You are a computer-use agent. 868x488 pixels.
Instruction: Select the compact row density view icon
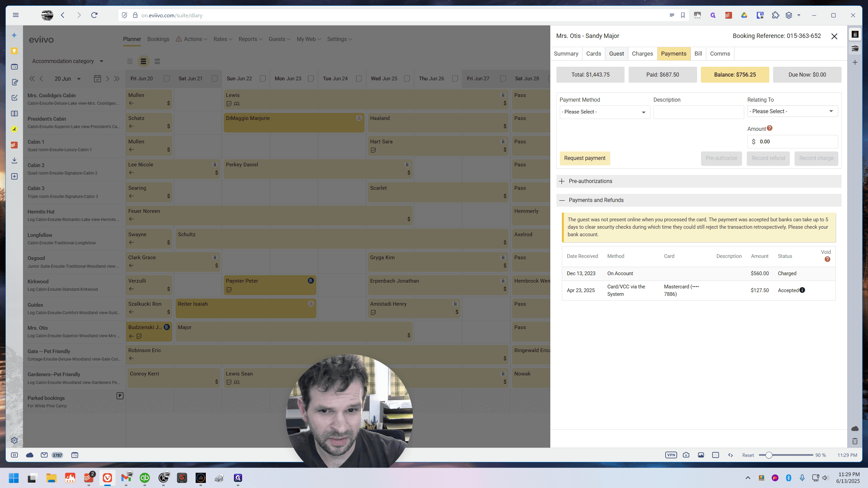[130, 61]
